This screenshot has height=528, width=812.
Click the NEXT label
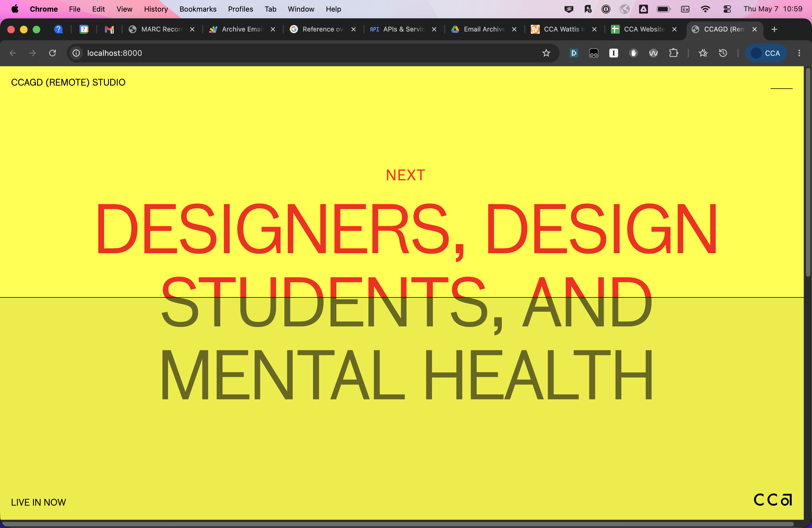pyautogui.click(x=405, y=175)
